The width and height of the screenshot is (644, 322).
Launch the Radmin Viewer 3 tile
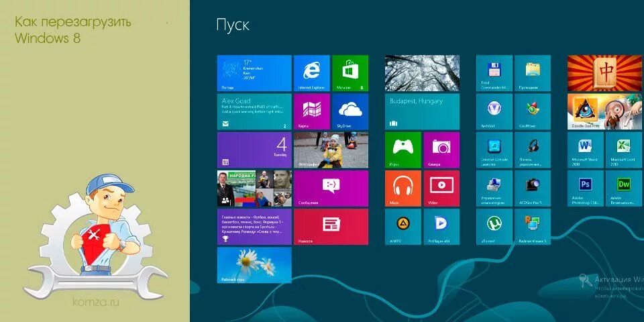[x=533, y=227]
